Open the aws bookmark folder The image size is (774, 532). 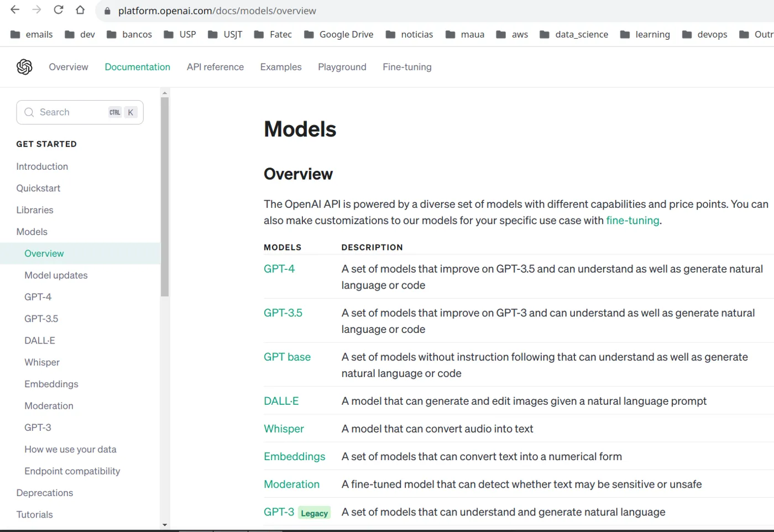pos(512,34)
